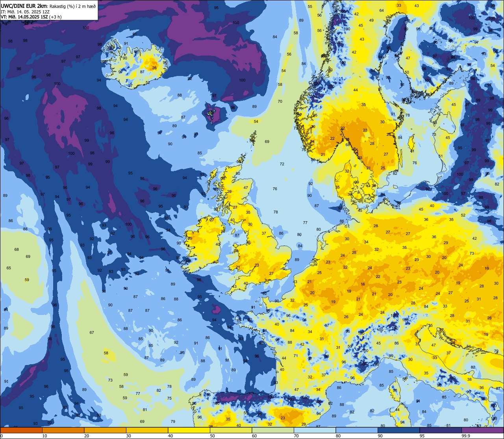This screenshot has width=504, height=439.
Task: Click the 0–10 dark orange legend swatch
Action: 21,430
